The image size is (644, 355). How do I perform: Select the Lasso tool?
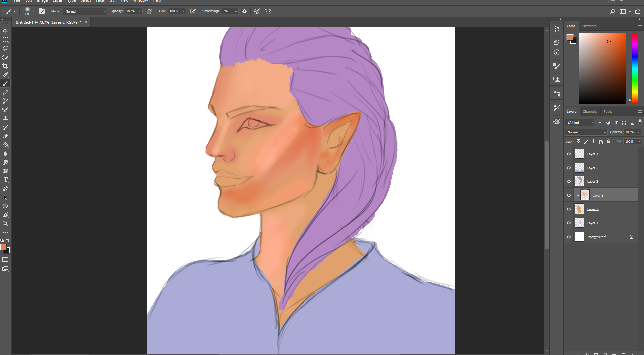coord(5,48)
